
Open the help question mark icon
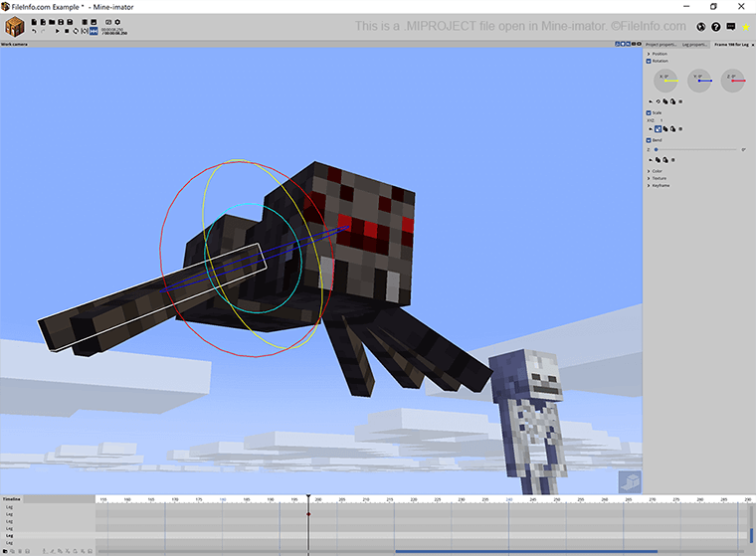pyautogui.click(x=715, y=27)
